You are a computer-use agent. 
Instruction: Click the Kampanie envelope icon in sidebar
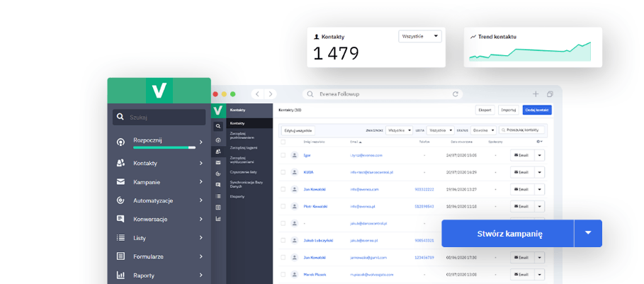120,182
